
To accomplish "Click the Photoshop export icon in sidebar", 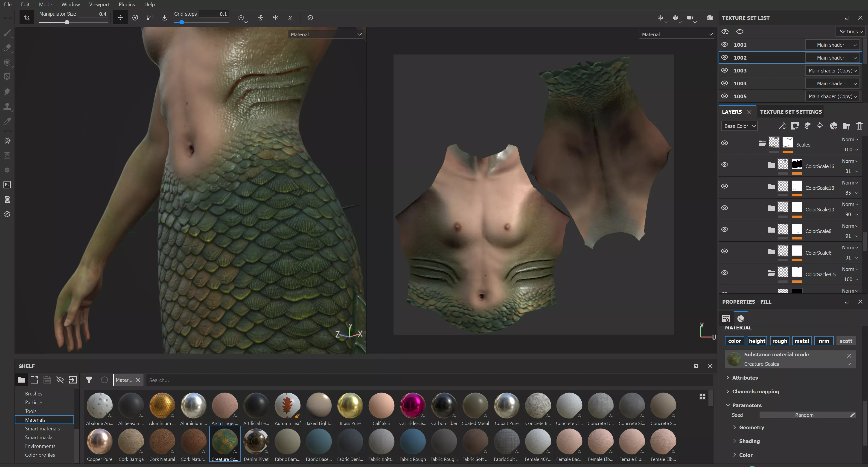I will point(7,184).
